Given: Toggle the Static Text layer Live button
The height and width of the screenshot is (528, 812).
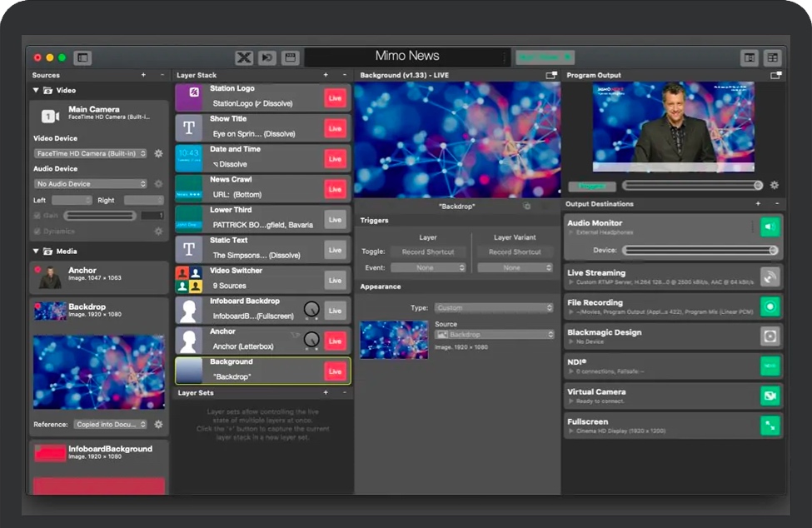Looking at the screenshot, I should [x=335, y=250].
